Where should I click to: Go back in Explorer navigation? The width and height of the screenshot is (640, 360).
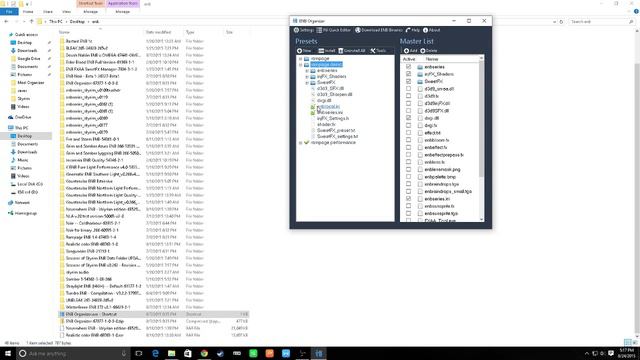point(7,22)
